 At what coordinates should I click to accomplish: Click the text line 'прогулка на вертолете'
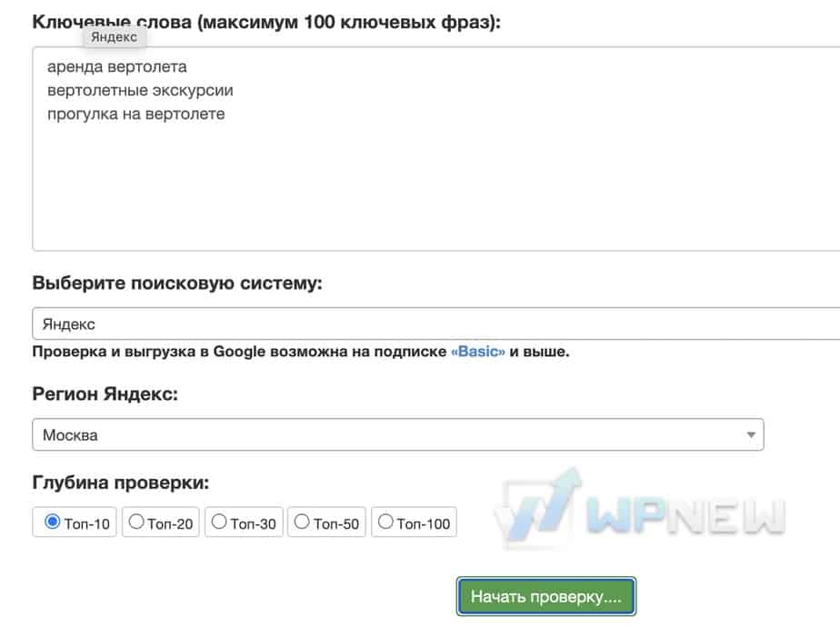(136, 114)
